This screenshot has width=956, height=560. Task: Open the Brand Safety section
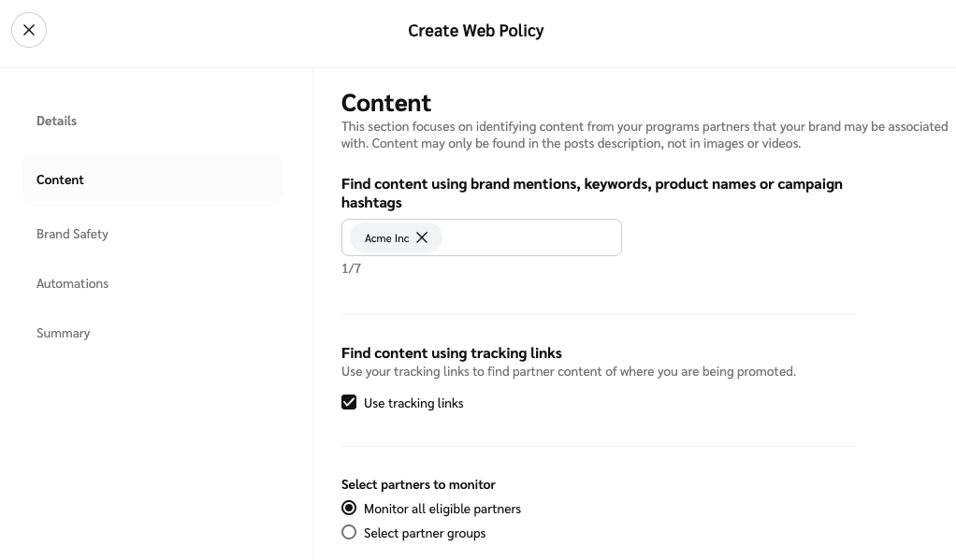pyautogui.click(x=72, y=234)
